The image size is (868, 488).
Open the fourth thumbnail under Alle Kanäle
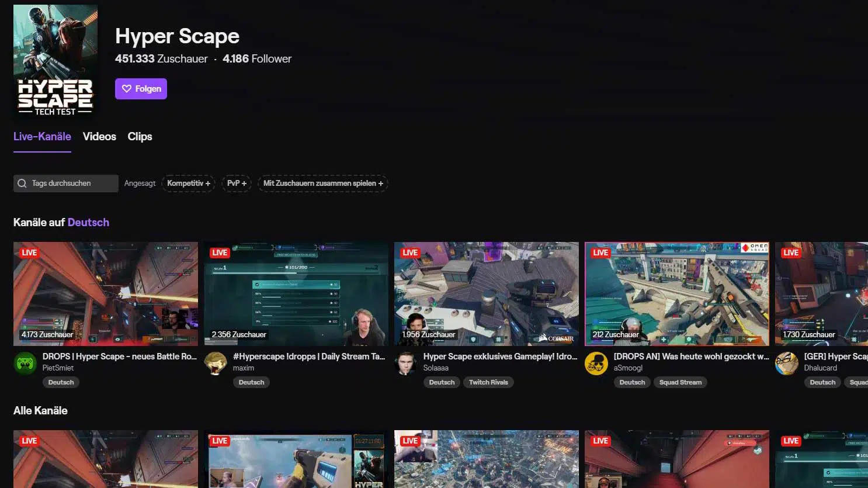[x=677, y=459]
